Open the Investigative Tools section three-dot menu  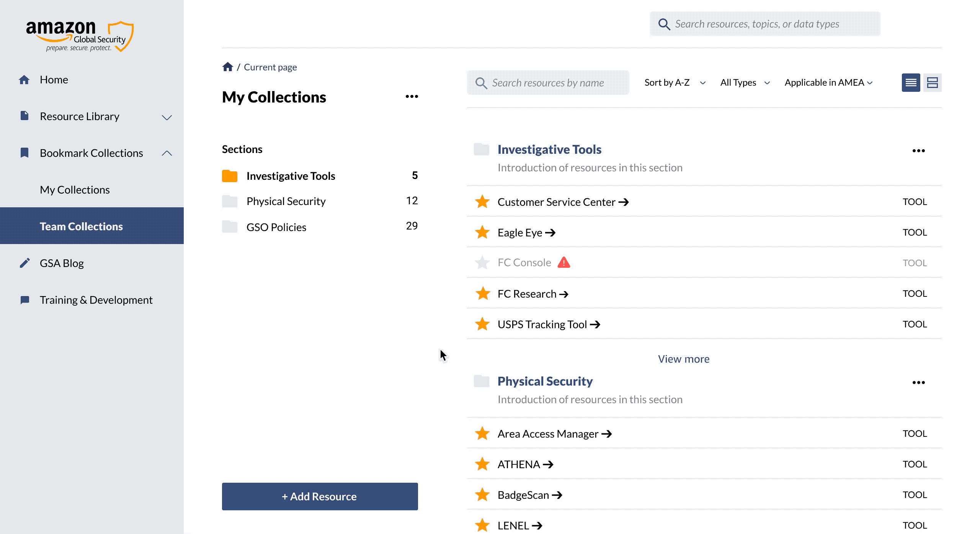tap(919, 151)
